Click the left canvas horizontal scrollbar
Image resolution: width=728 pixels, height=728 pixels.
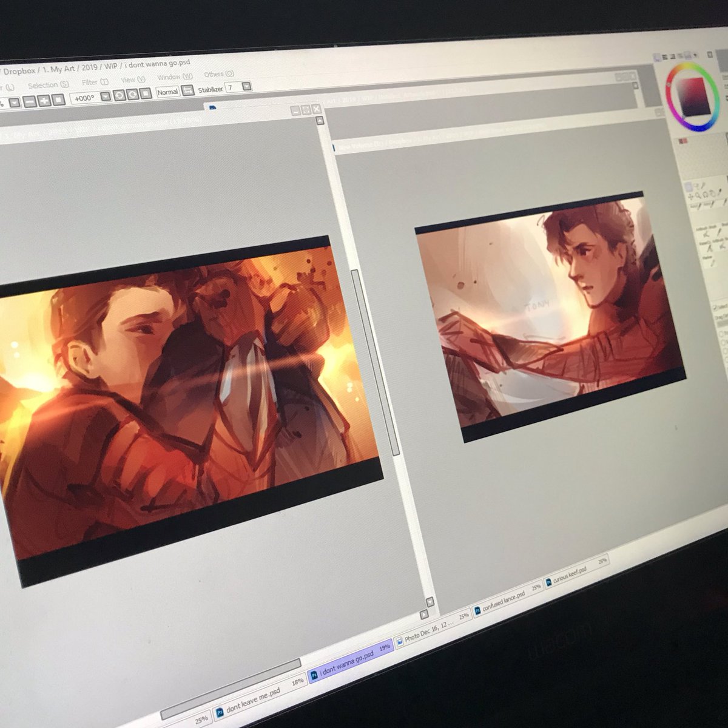(x=231, y=690)
